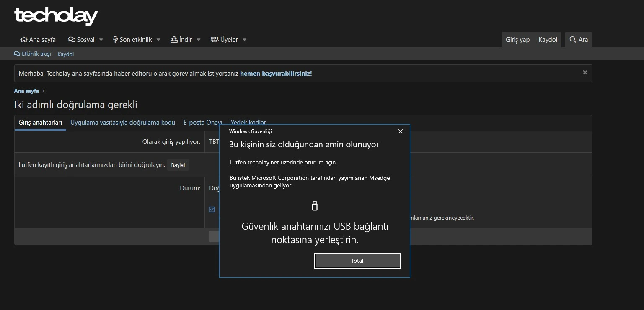The height and width of the screenshot is (310, 644).
Task: Click the label Olarak giriş yapılıyor:
Action: pyautogui.click(x=171, y=142)
